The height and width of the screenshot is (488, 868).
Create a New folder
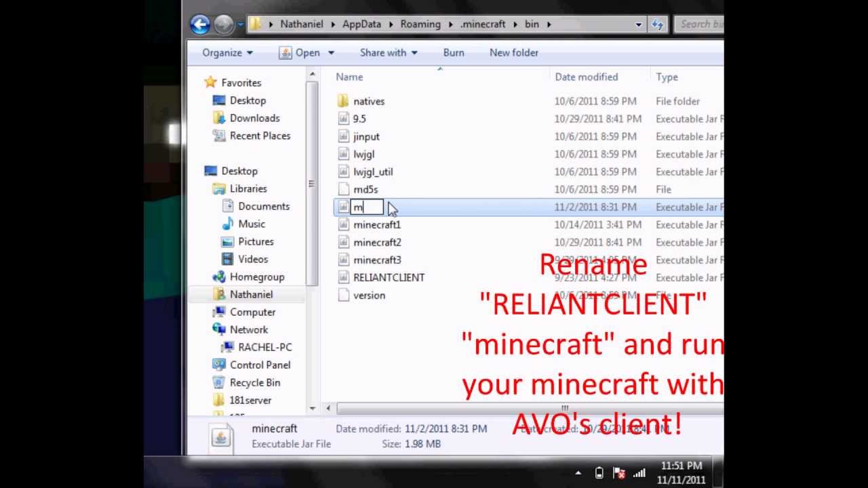tap(514, 52)
